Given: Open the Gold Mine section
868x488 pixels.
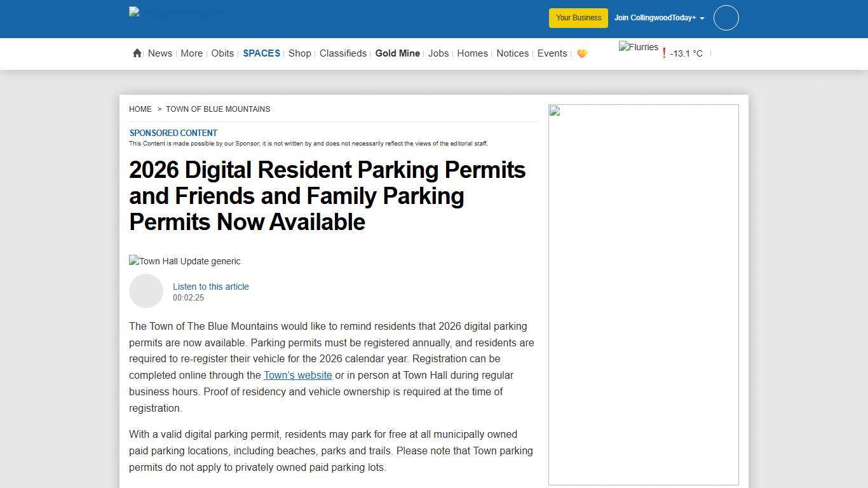Looking at the screenshot, I should coord(397,53).
